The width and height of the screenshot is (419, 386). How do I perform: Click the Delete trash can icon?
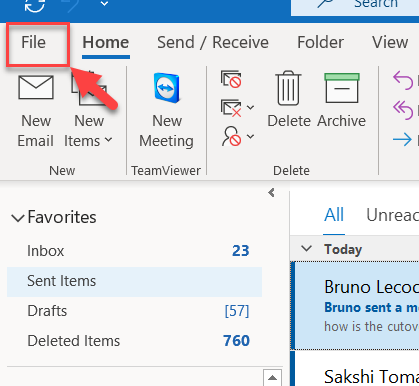coord(288,88)
